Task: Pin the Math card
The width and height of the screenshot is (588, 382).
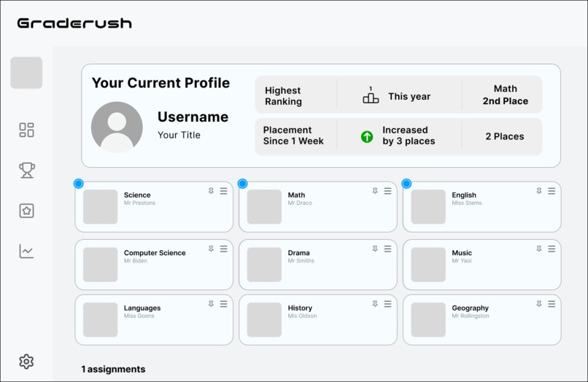Action: [x=375, y=191]
